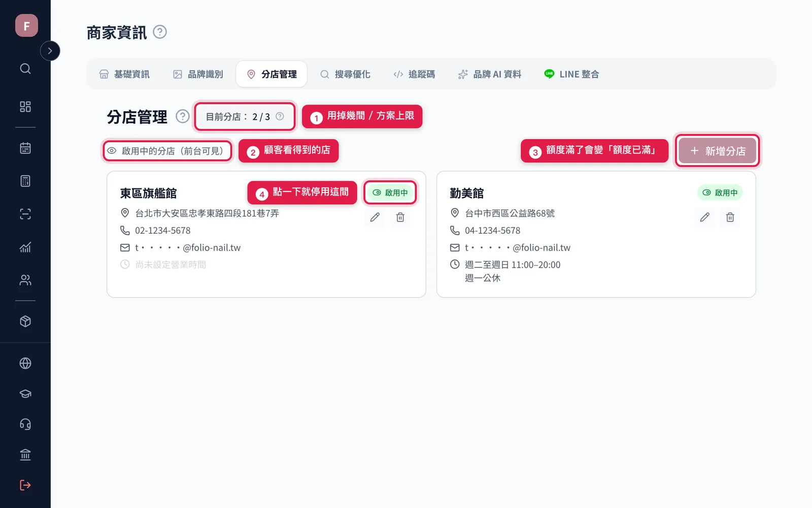Screen dimensions: 812x508
Task: Click address 台中市西區公益路68號
Action: pyautogui.click(x=510, y=213)
